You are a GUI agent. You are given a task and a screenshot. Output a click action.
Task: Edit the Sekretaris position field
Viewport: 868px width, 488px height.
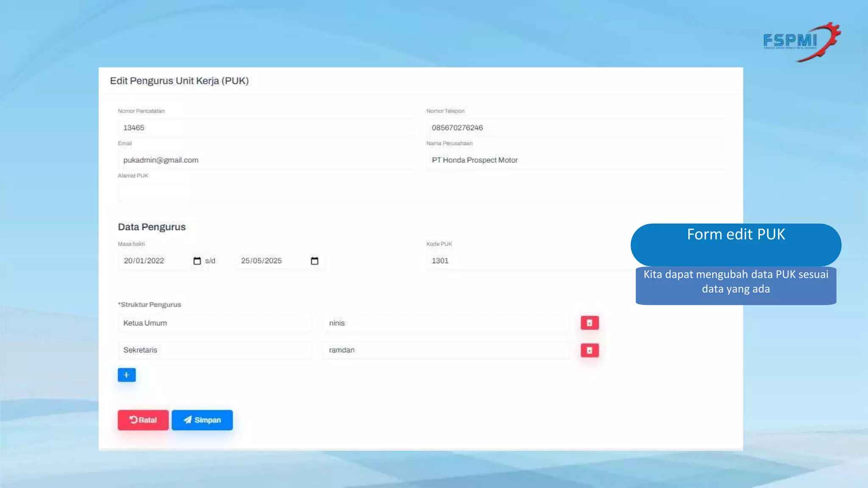(214, 350)
